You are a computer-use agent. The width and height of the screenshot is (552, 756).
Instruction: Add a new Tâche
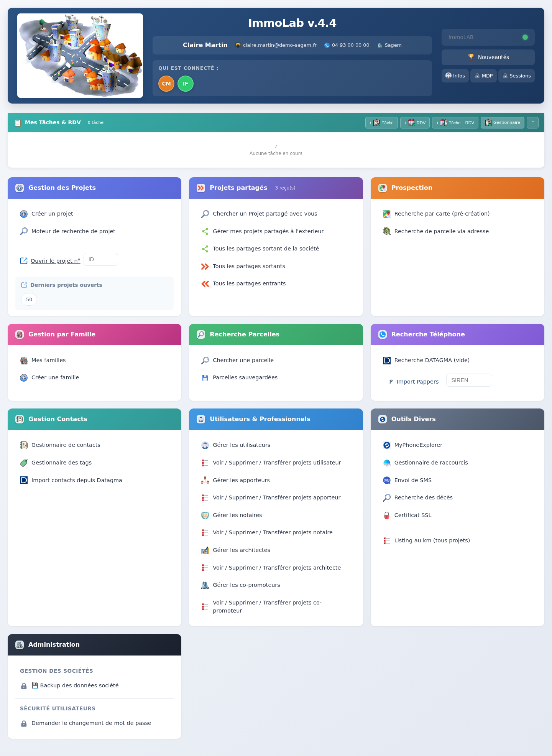click(381, 123)
